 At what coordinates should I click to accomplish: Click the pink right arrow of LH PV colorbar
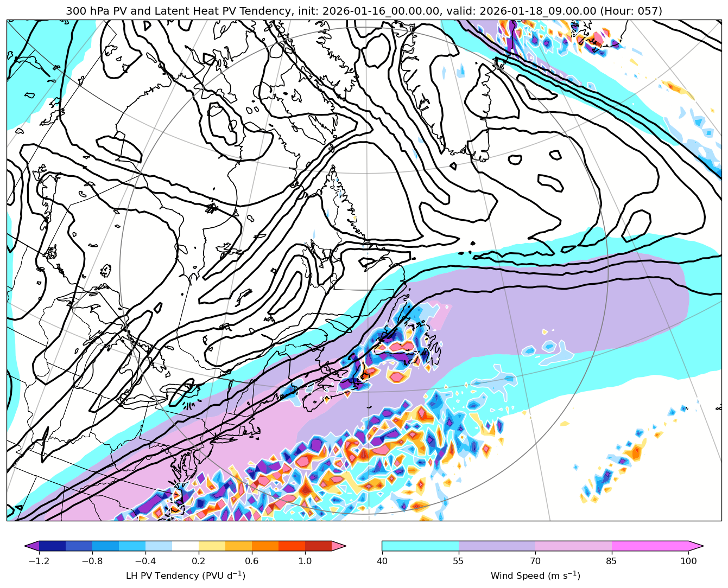tap(339, 546)
